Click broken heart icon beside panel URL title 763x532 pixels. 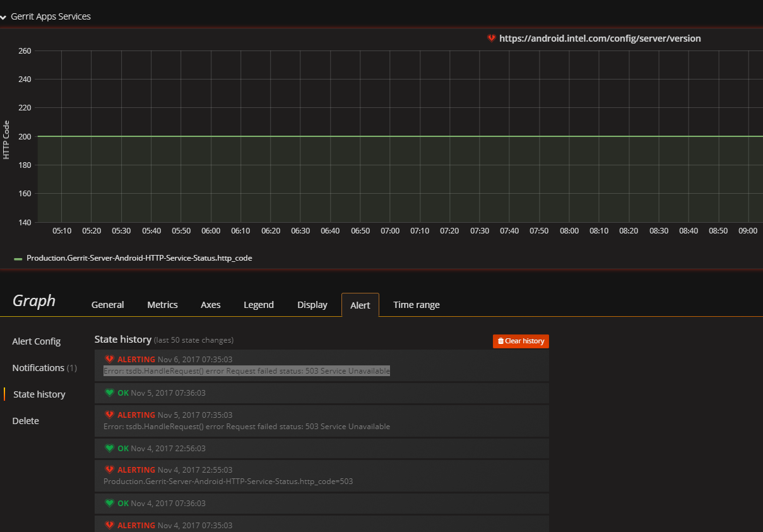tap(492, 38)
